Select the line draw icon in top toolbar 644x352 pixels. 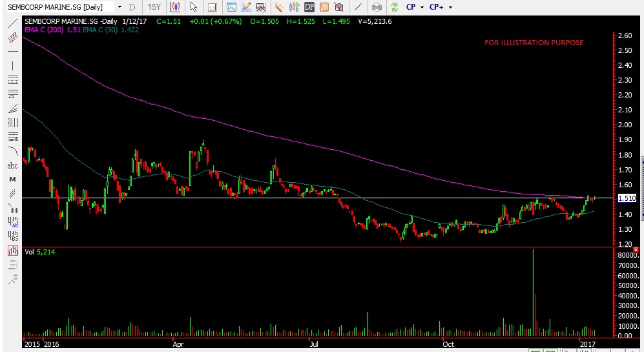[x=358, y=7]
